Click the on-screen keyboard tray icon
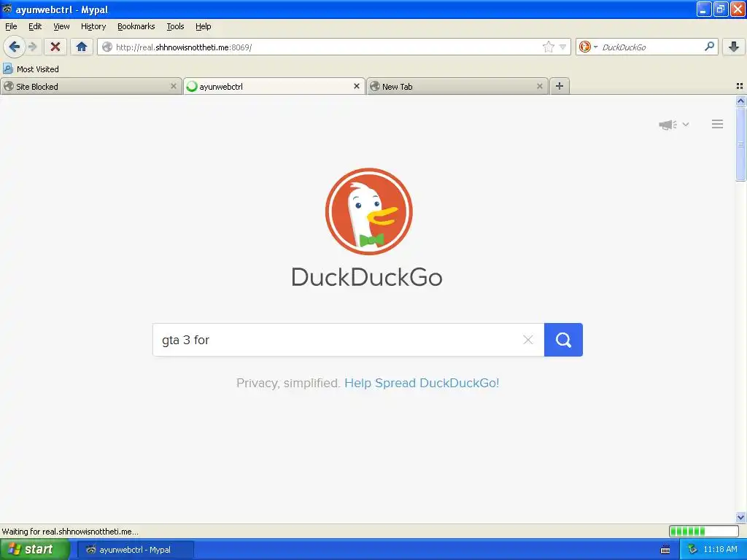This screenshot has width=747, height=560. click(665, 550)
